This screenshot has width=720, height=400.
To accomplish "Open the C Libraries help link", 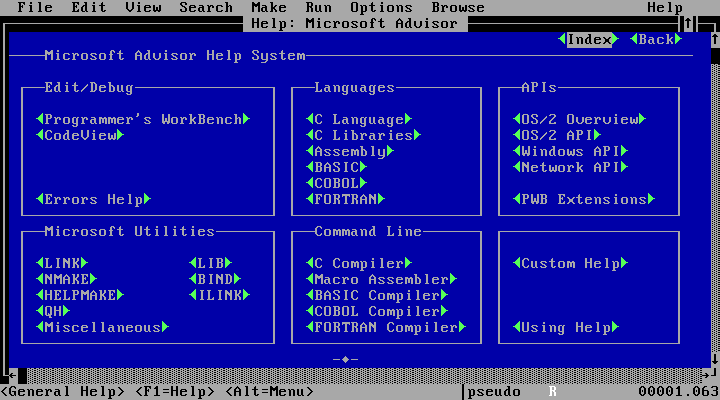I will click(363, 135).
